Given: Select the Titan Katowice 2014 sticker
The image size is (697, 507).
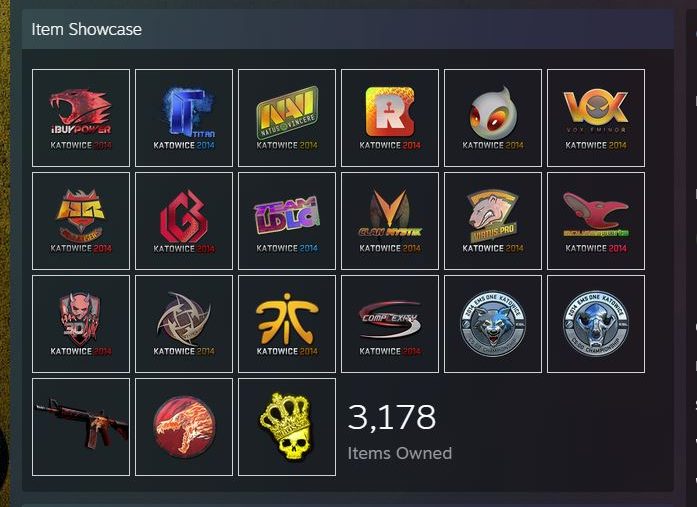Looking at the screenshot, I should [x=184, y=118].
